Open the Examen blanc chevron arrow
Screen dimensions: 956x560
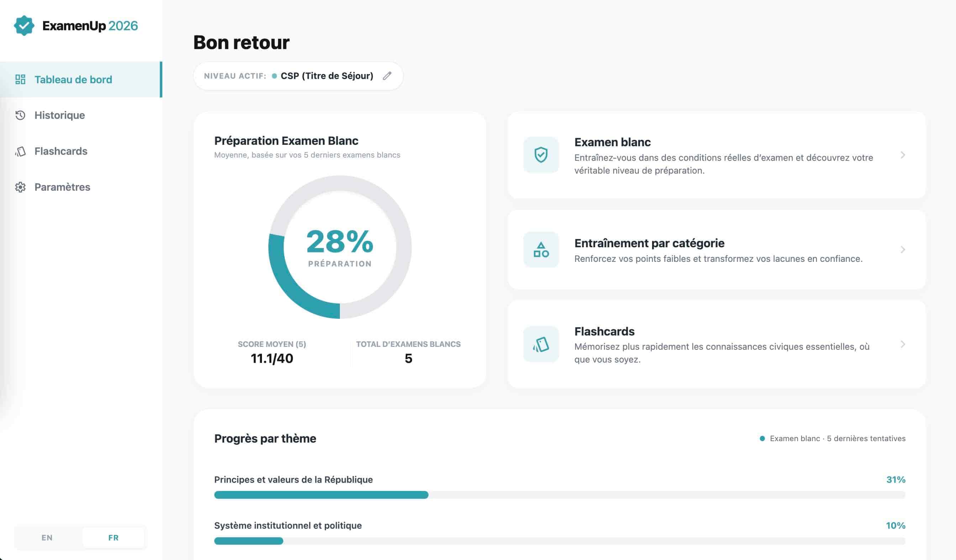tap(903, 155)
